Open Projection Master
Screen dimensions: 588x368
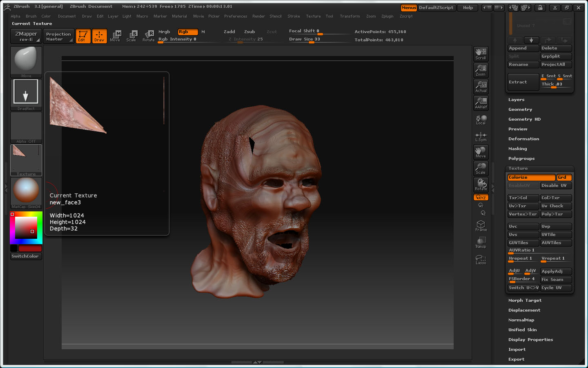tap(59, 36)
